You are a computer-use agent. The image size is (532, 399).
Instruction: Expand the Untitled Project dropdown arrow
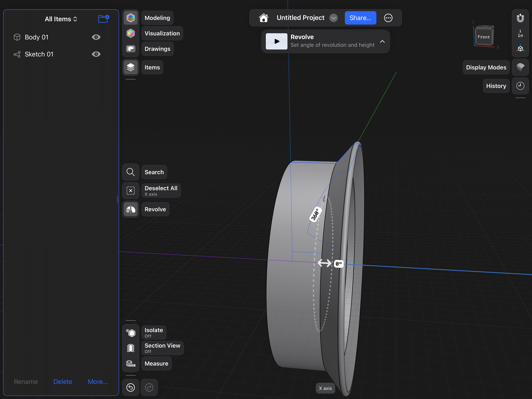[333, 18]
